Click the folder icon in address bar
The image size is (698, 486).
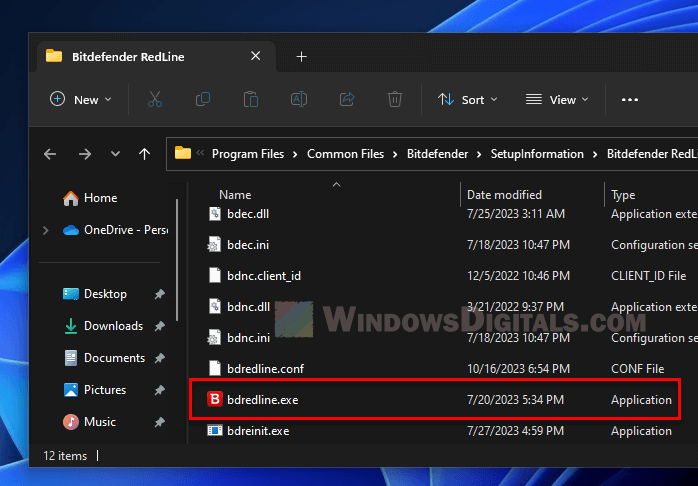point(183,153)
